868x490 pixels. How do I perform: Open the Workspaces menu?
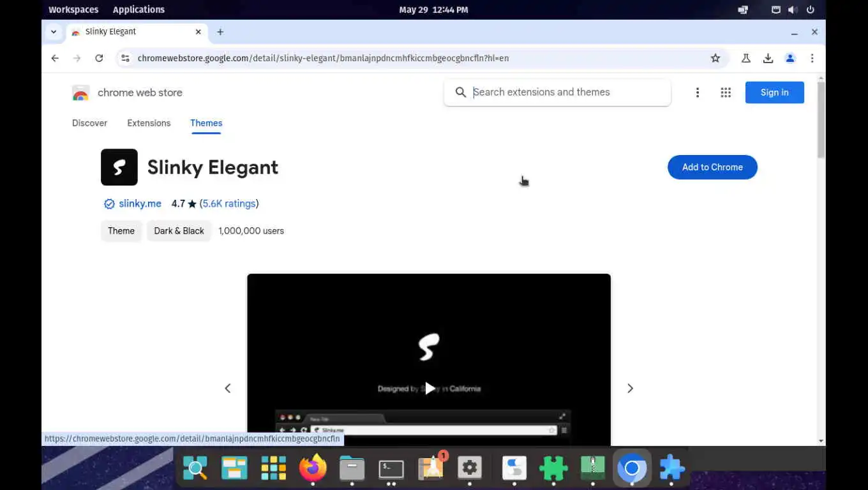(x=73, y=10)
